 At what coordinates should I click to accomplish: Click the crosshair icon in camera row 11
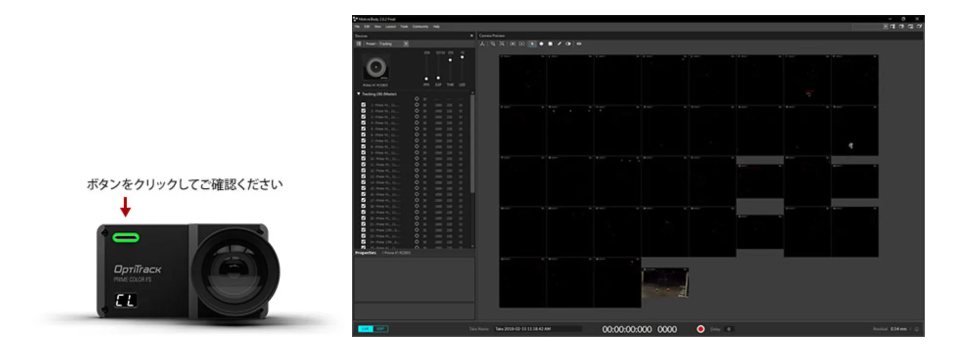(417, 164)
